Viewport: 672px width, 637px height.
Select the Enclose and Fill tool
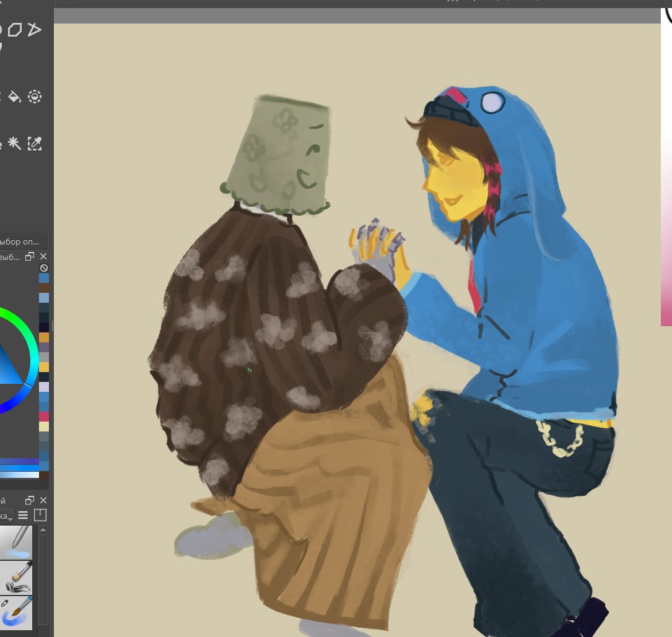pyautogui.click(x=35, y=97)
